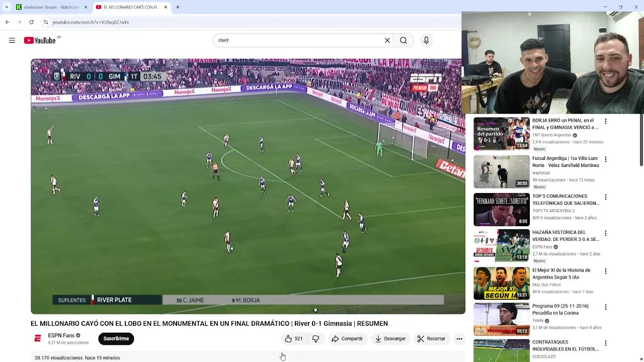Go to the YouTube home logo
This screenshot has height=362, width=644.
pyautogui.click(x=40, y=40)
